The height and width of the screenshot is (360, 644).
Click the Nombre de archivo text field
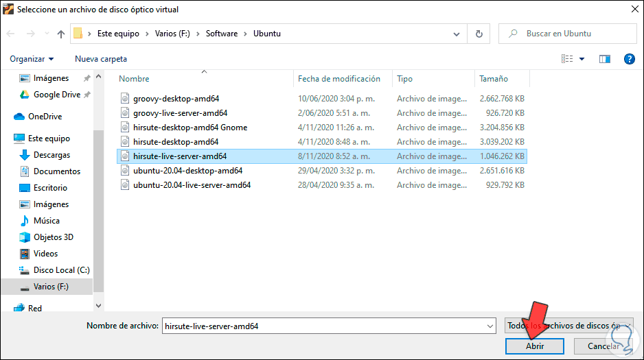click(323, 326)
